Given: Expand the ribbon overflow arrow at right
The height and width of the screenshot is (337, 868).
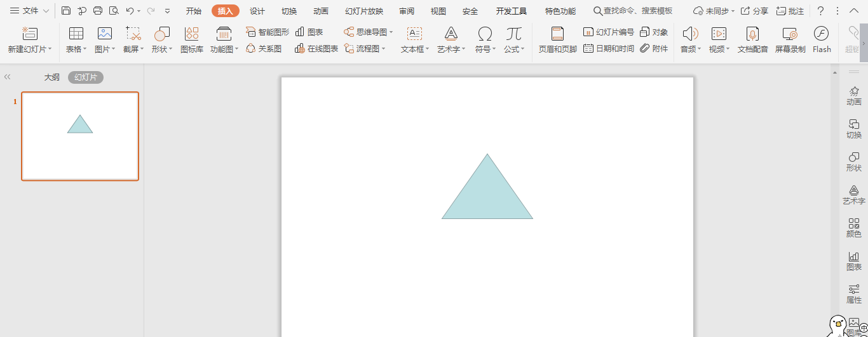Looking at the screenshot, I should point(864,43).
